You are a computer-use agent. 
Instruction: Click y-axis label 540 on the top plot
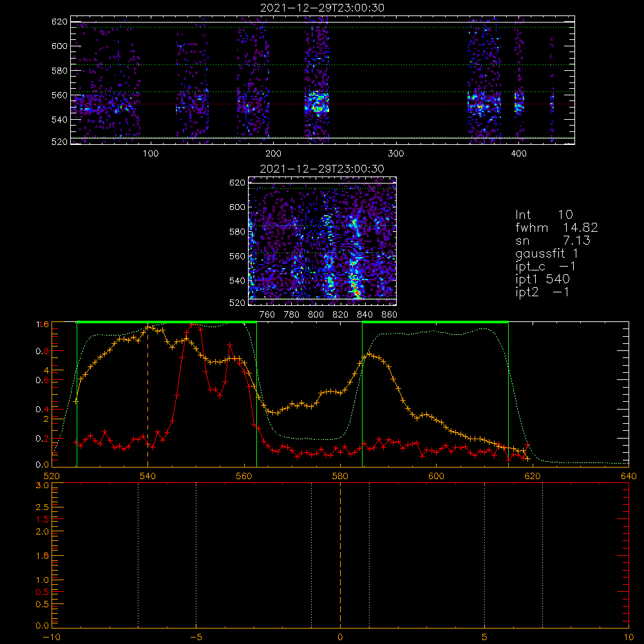coord(59,120)
